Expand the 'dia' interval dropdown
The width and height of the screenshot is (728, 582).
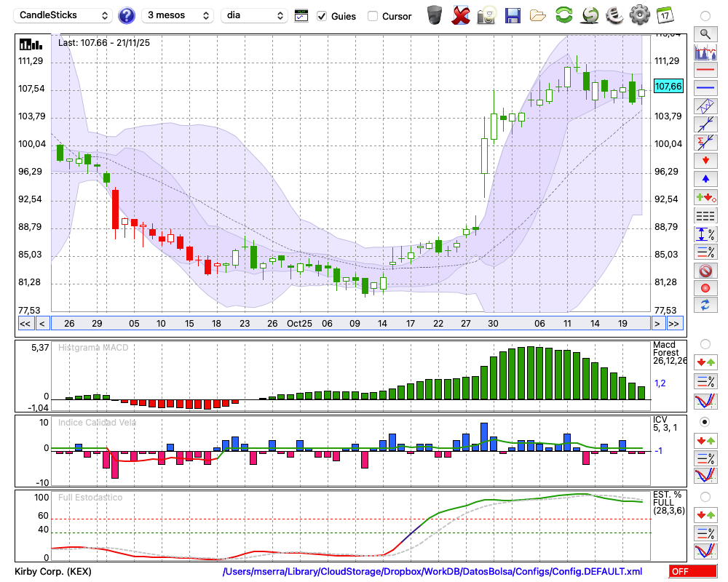pyautogui.click(x=254, y=15)
